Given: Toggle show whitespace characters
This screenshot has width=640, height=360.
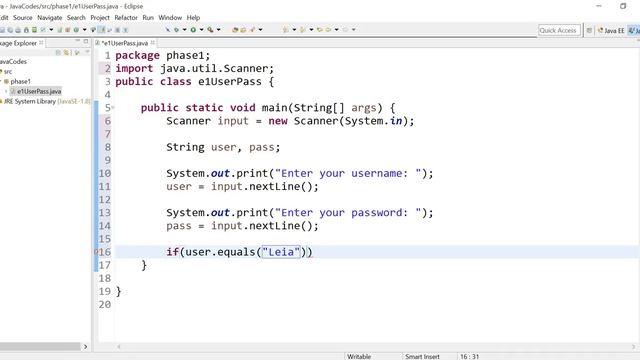Looking at the screenshot, I should click(x=125, y=30).
